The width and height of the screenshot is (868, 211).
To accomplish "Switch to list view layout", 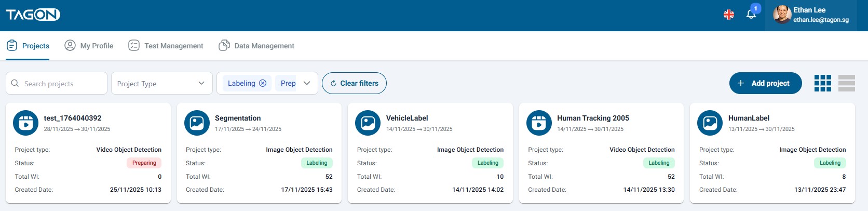I will coord(846,83).
